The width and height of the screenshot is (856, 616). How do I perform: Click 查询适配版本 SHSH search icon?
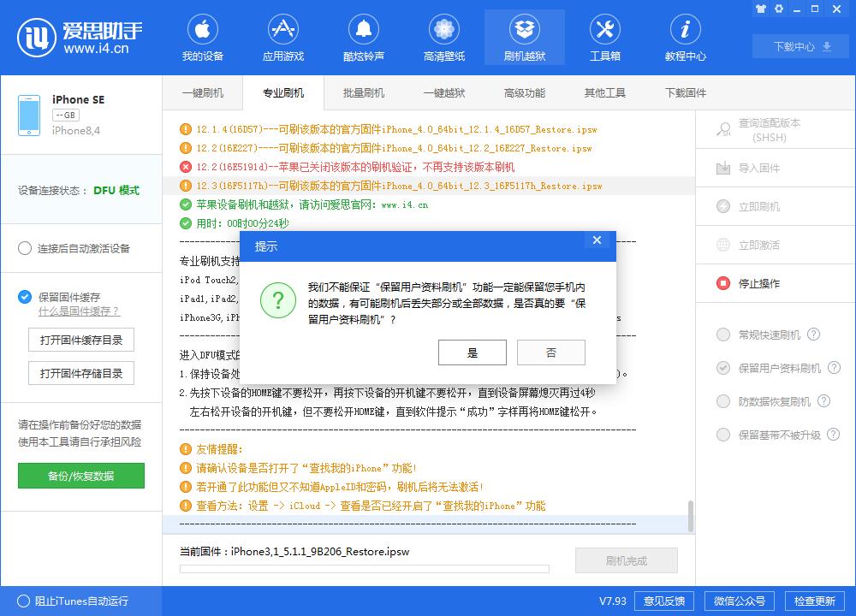tap(723, 130)
